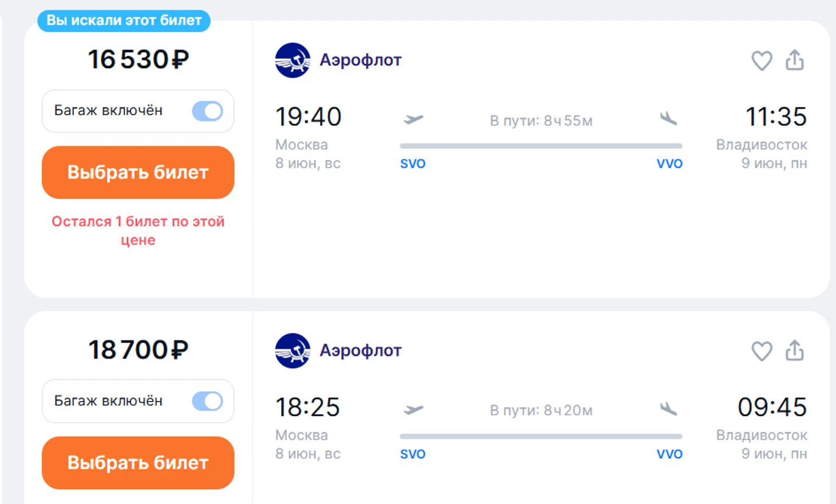Open SVO airport link on the 18:25 flight

412,454
